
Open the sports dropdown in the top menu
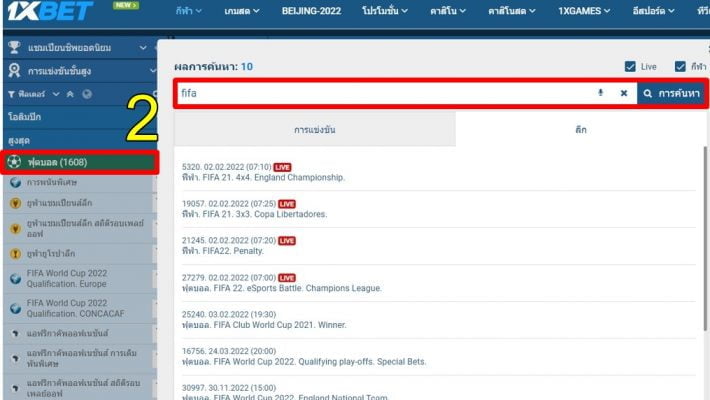[x=188, y=11]
